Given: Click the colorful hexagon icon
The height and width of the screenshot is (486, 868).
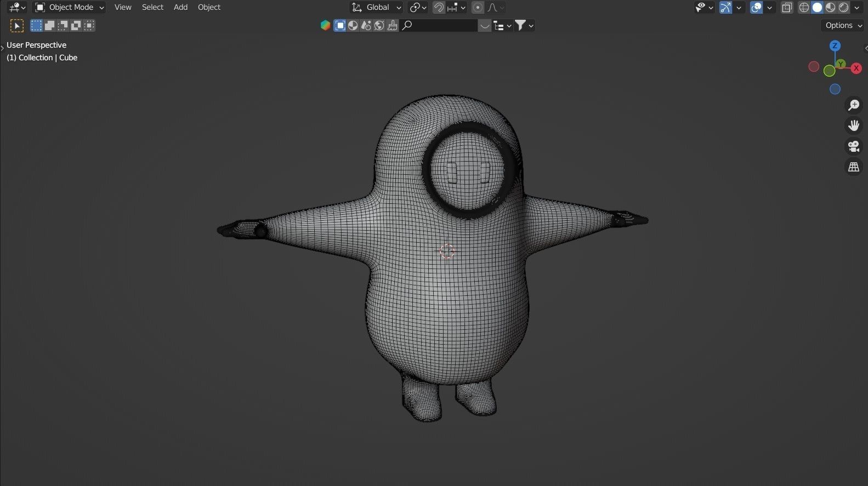Looking at the screenshot, I should pyautogui.click(x=325, y=25).
